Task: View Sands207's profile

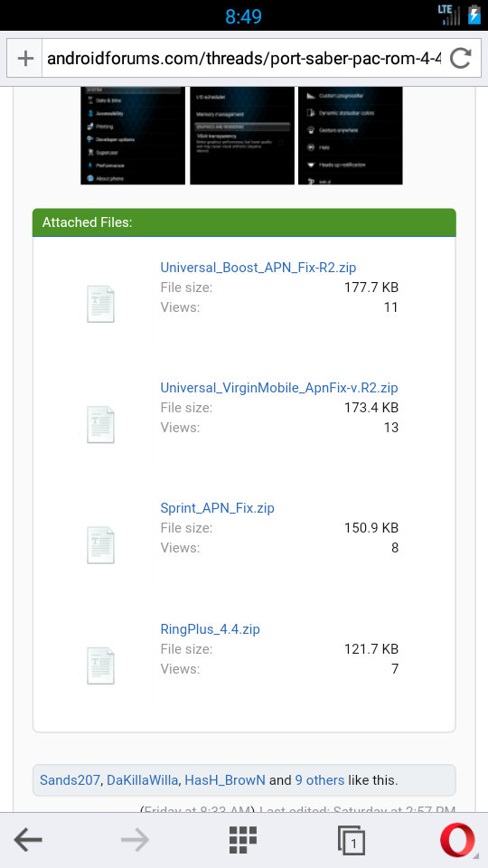Action: coord(70,780)
